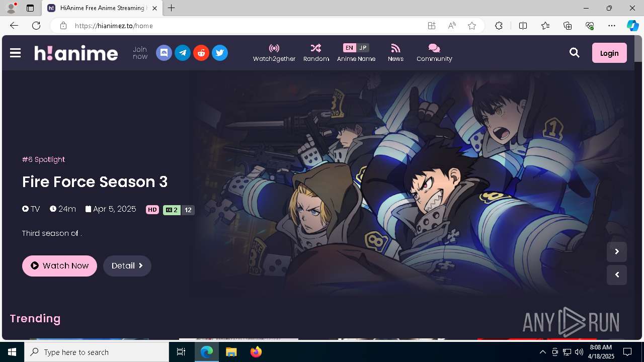This screenshot has width=644, height=362.
Task: Click the Login button
Action: point(609,53)
